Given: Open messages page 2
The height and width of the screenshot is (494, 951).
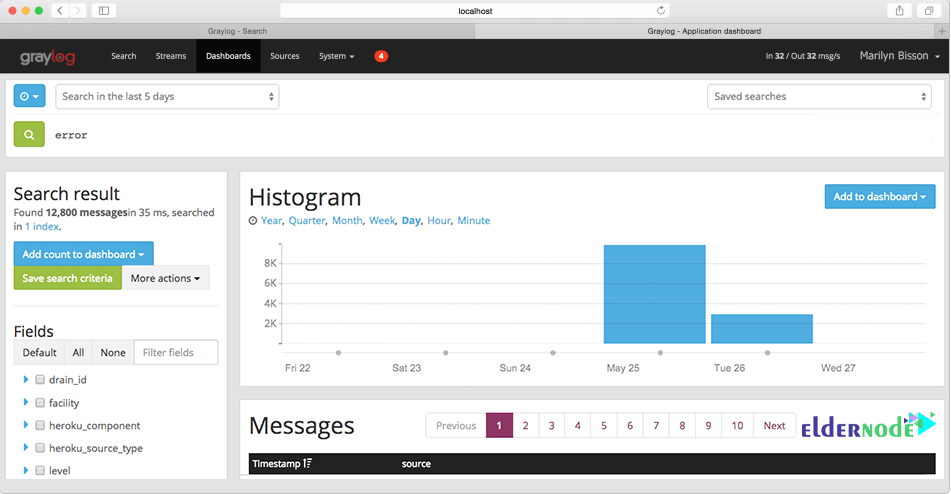Looking at the screenshot, I should 525,426.
